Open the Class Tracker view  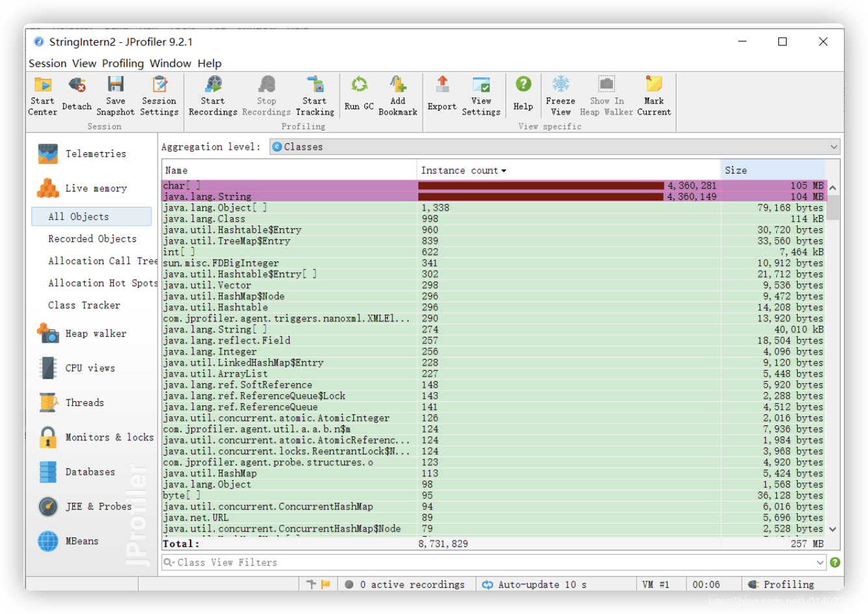pyautogui.click(x=84, y=305)
